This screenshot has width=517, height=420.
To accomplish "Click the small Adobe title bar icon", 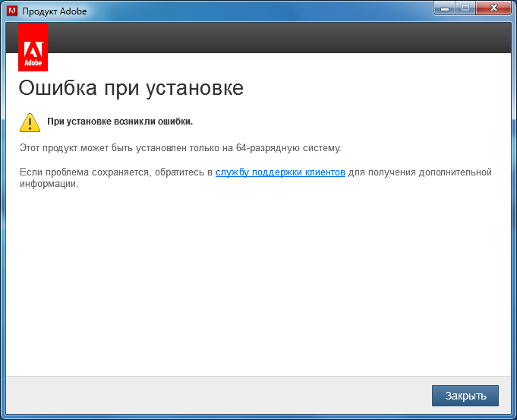I will [x=12, y=11].
